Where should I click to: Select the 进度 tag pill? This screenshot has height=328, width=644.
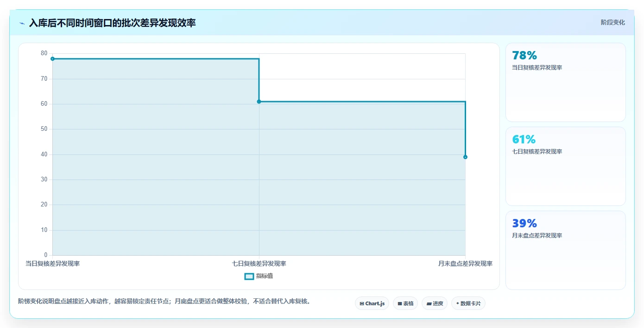pos(435,303)
